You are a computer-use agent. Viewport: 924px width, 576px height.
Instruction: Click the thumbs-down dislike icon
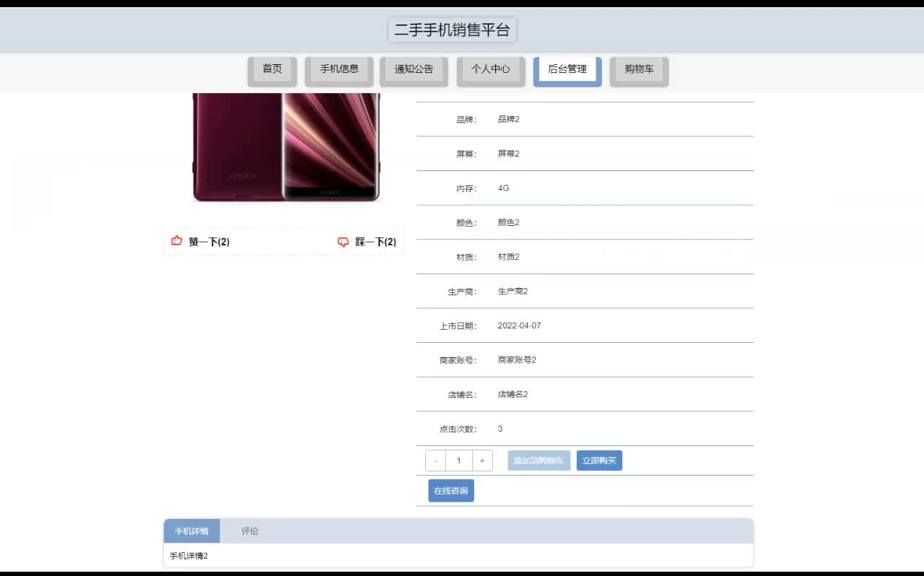click(x=344, y=242)
